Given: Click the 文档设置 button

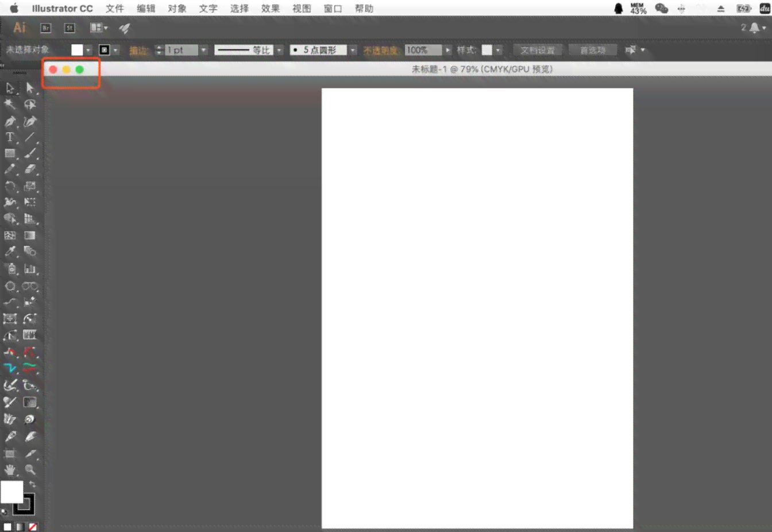Looking at the screenshot, I should (x=538, y=51).
